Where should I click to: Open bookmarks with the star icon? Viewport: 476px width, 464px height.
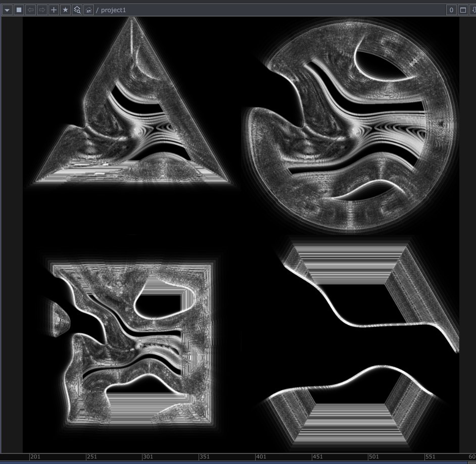coord(65,10)
